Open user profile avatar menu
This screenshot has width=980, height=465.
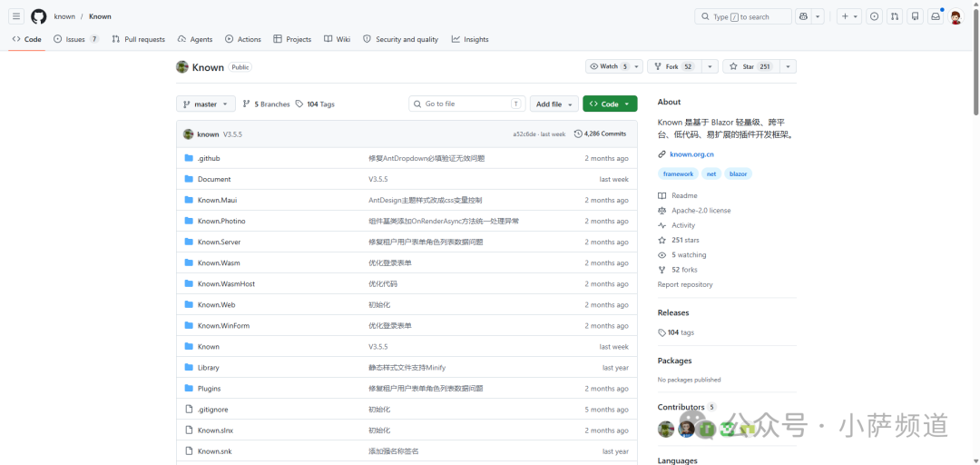tap(956, 16)
